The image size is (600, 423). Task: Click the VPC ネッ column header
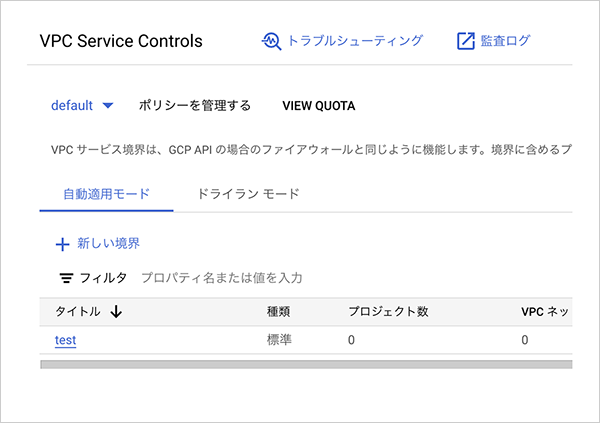pos(545,312)
